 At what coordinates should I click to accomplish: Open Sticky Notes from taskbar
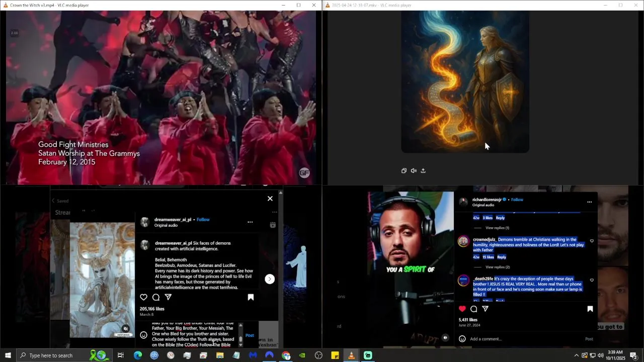point(335,355)
